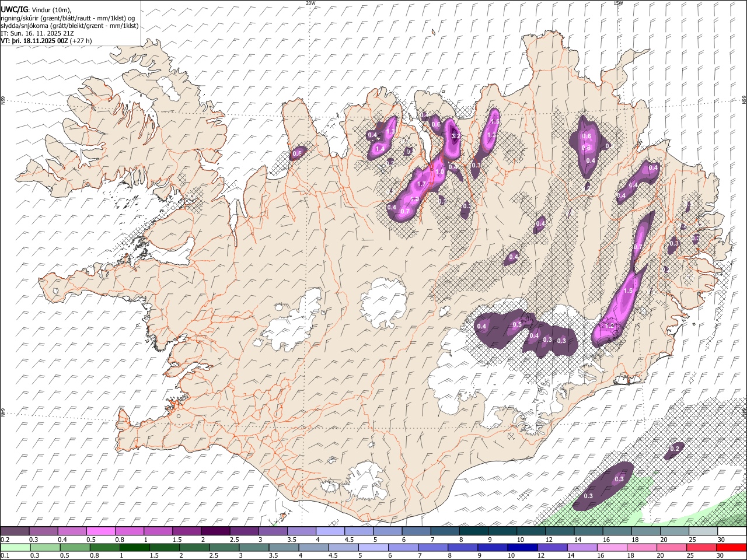The height and width of the screenshot is (560, 747).
Task: Pick the 4 lavender swatch in the upper legend
Action: coord(330,531)
